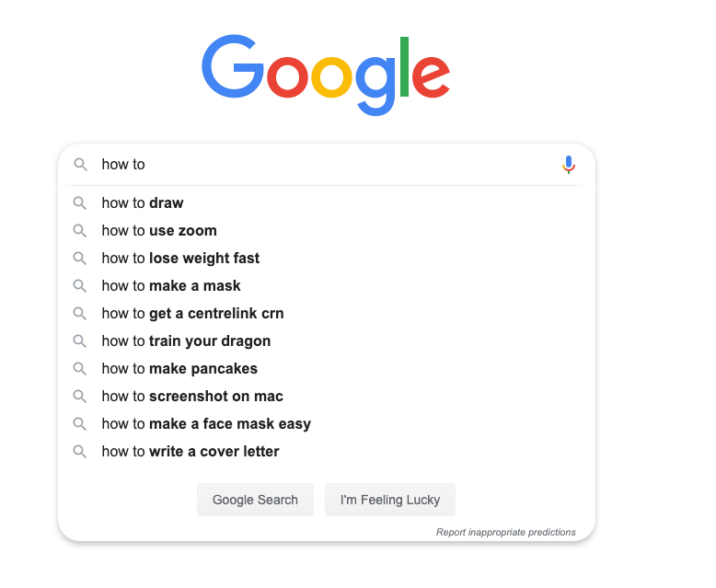Click magnifier icon beside 'how to write a cover letter'
Image resolution: width=716 pixels, height=588 pixels.
click(80, 452)
